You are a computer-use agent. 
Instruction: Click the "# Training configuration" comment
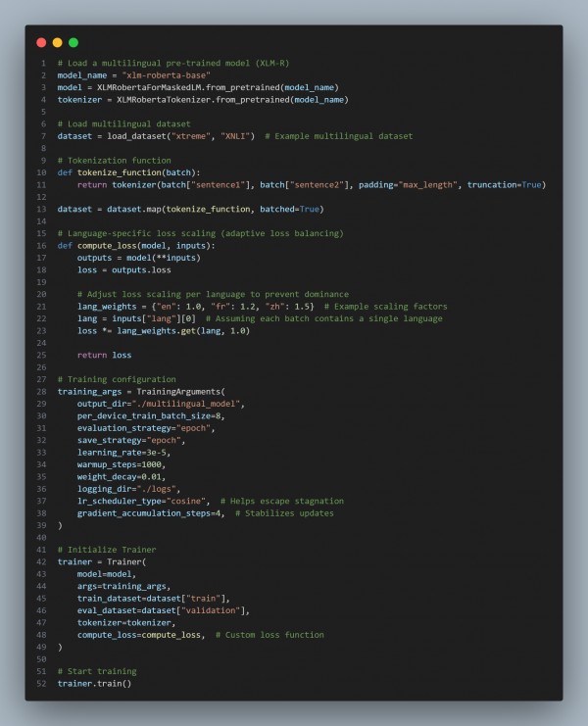(x=117, y=379)
